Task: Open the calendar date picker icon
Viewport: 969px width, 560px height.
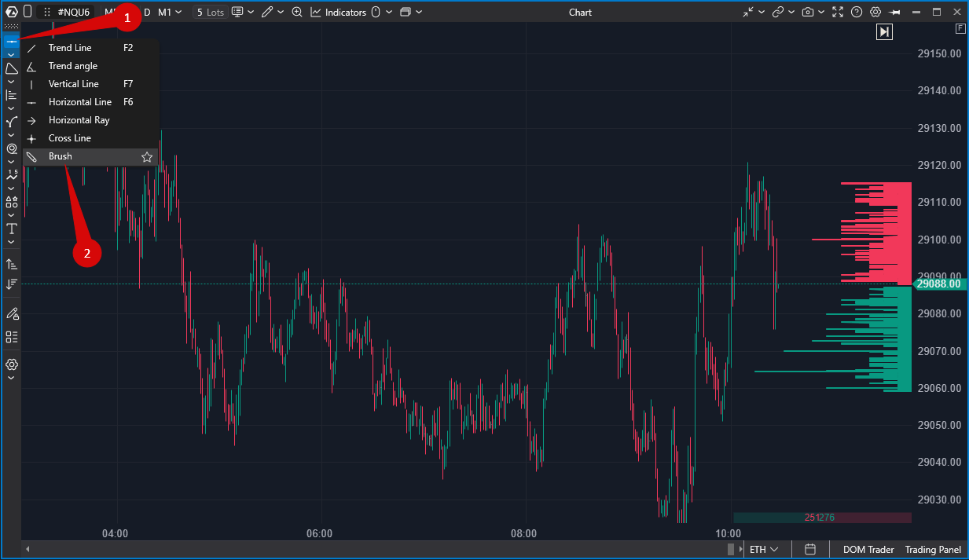Action: 810,549
